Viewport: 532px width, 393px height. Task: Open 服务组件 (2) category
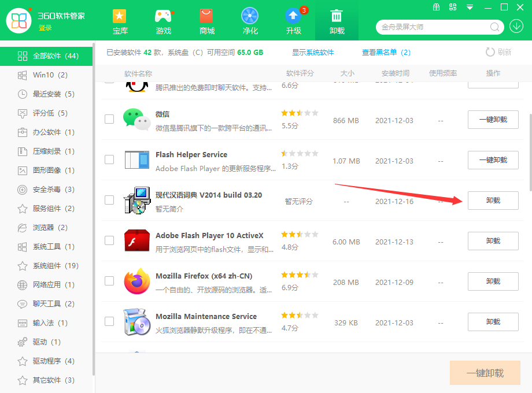pyautogui.click(x=46, y=209)
